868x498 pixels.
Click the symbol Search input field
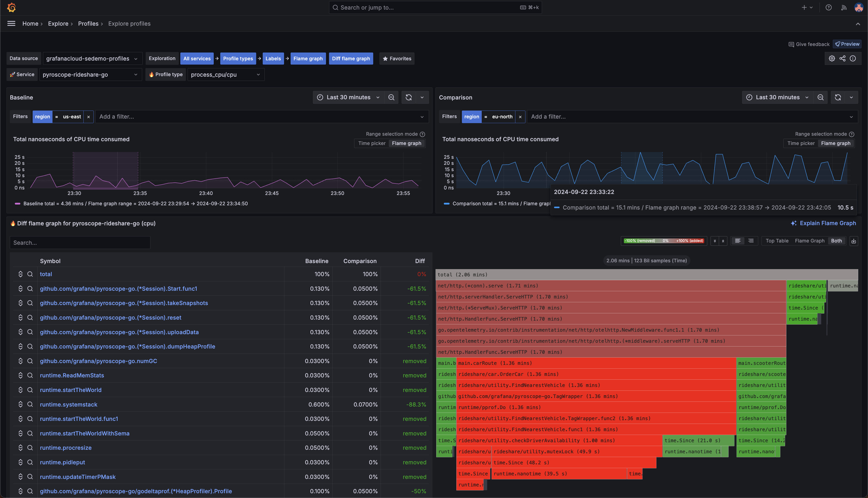pos(80,243)
